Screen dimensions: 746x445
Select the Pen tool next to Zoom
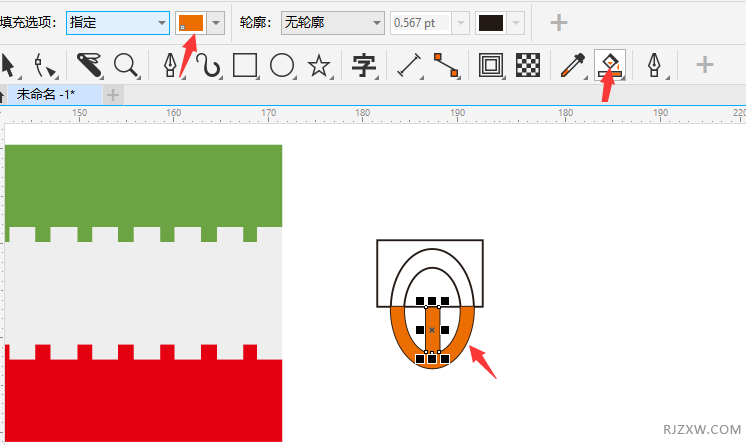tap(170, 65)
